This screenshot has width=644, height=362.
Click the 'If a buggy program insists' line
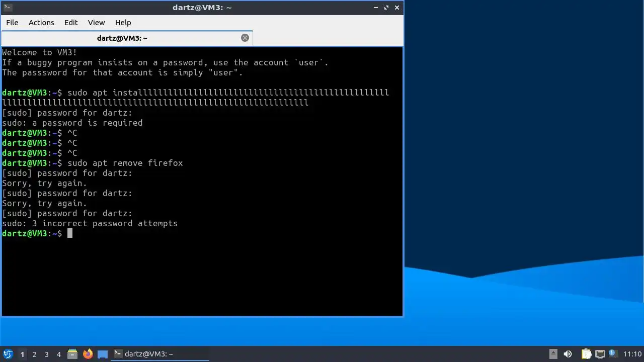pyautogui.click(x=165, y=62)
